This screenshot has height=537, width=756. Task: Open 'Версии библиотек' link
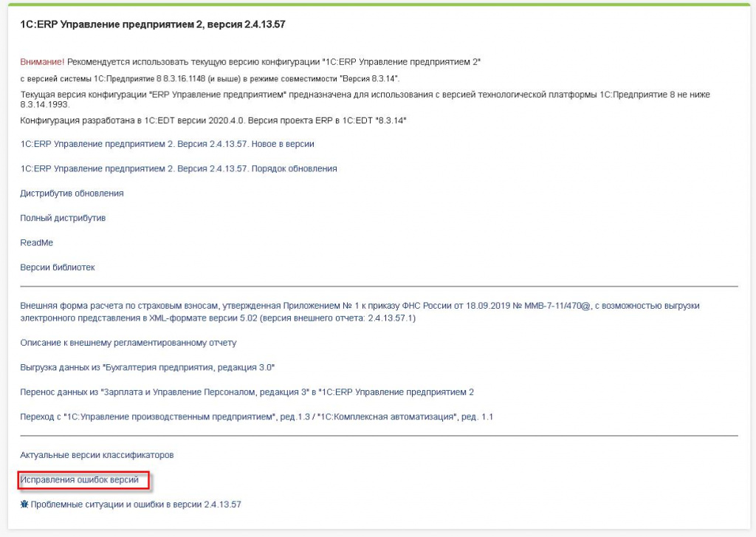(x=57, y=267)
